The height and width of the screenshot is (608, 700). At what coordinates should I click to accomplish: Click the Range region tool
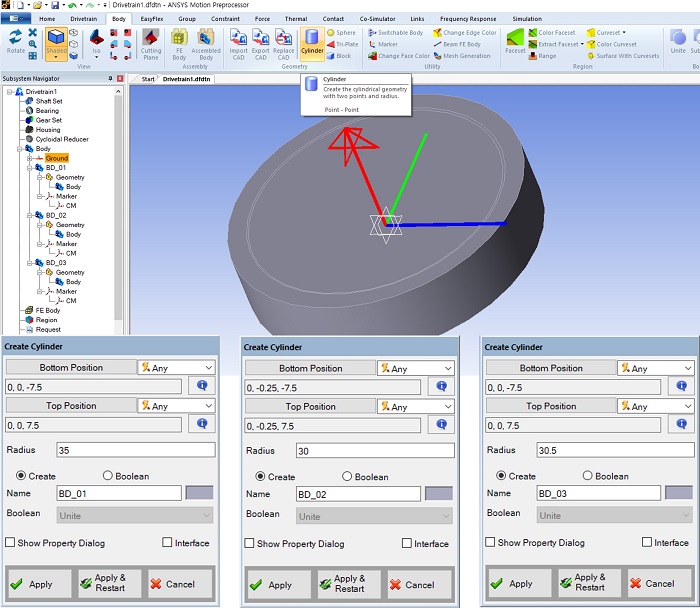click(x=542, y=56)
